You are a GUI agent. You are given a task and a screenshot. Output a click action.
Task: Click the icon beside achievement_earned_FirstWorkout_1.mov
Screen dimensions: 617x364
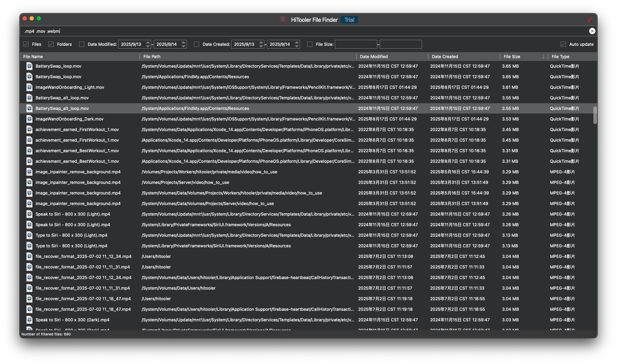[29, 129]
